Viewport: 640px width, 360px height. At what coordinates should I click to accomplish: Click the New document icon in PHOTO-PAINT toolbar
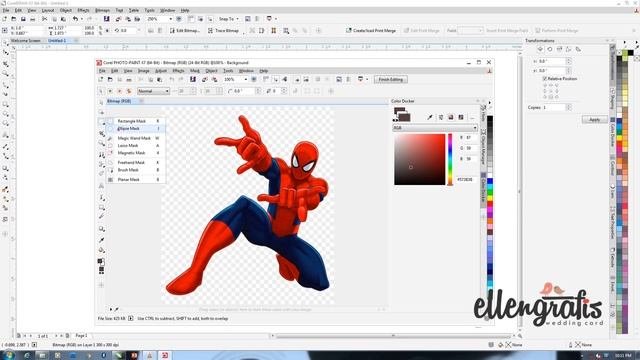point(100,80)
